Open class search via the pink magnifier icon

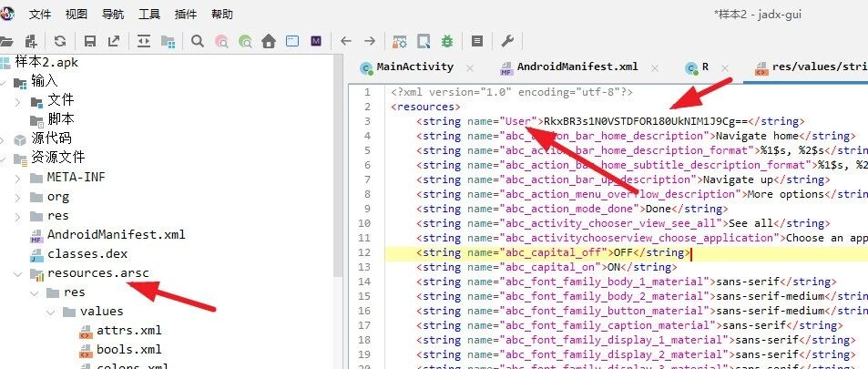click(x=221, y=41)
